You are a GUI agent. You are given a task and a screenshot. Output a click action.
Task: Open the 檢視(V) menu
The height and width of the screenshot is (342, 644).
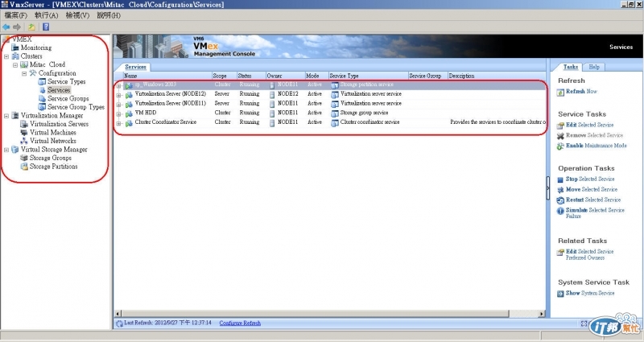pyautogui.click(x=77, y=15)
